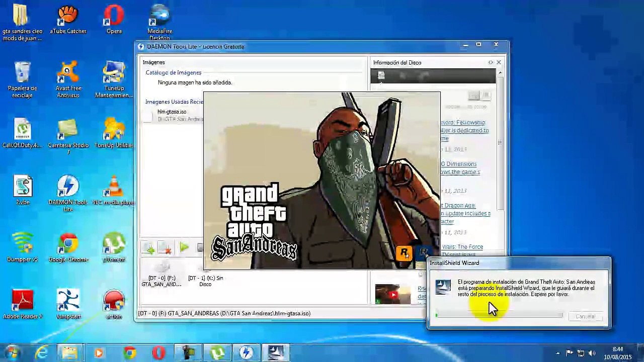Image resolution: width=644 pixels, height=362 pixels.
Task: Open the Wars: The Force news link
Action: point(462,247)
